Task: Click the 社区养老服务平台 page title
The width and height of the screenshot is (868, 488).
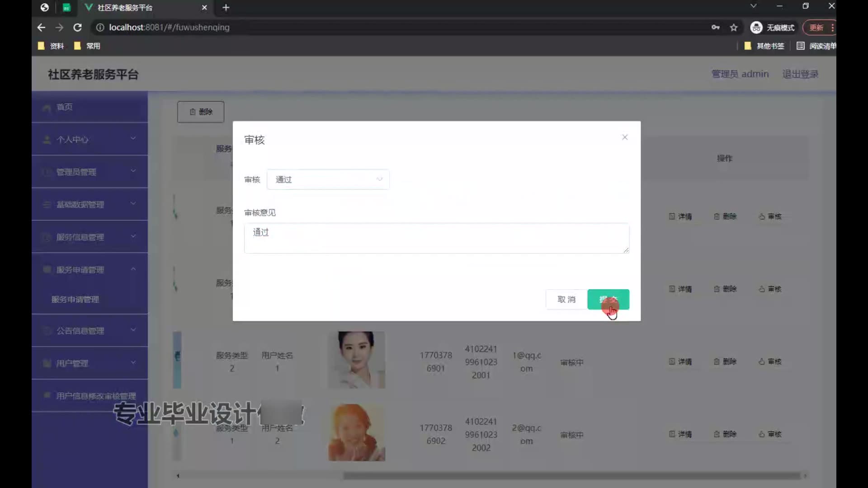Action: point(93,74)
